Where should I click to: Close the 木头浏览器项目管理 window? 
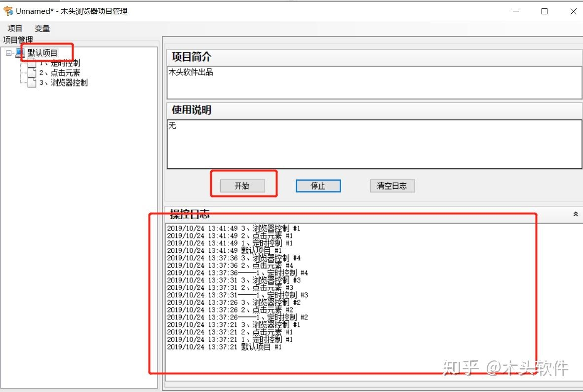pyautogui.click(x=573, y=11)
